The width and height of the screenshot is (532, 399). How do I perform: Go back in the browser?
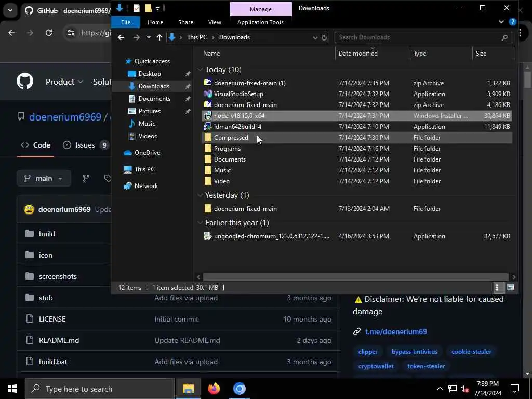pyautogui.click(x=11, y=33)
